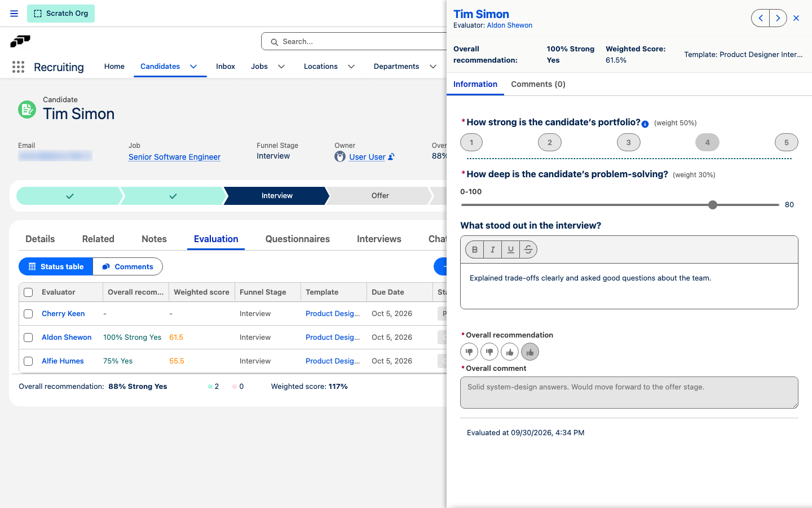The width and height of the screenshot is (812, 508).
Task: Click the Scratch Org button
Action: tap(61, 14)
